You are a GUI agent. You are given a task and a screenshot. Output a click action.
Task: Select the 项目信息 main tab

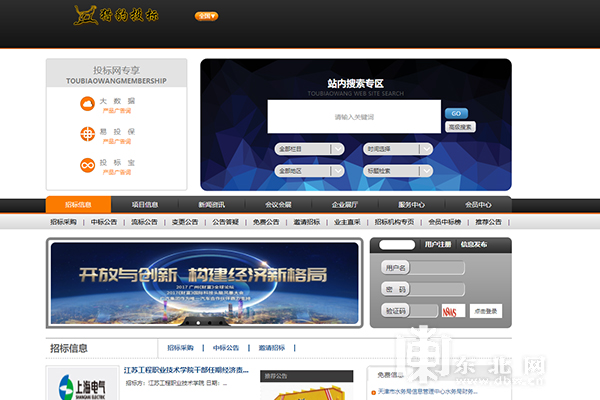145,204
